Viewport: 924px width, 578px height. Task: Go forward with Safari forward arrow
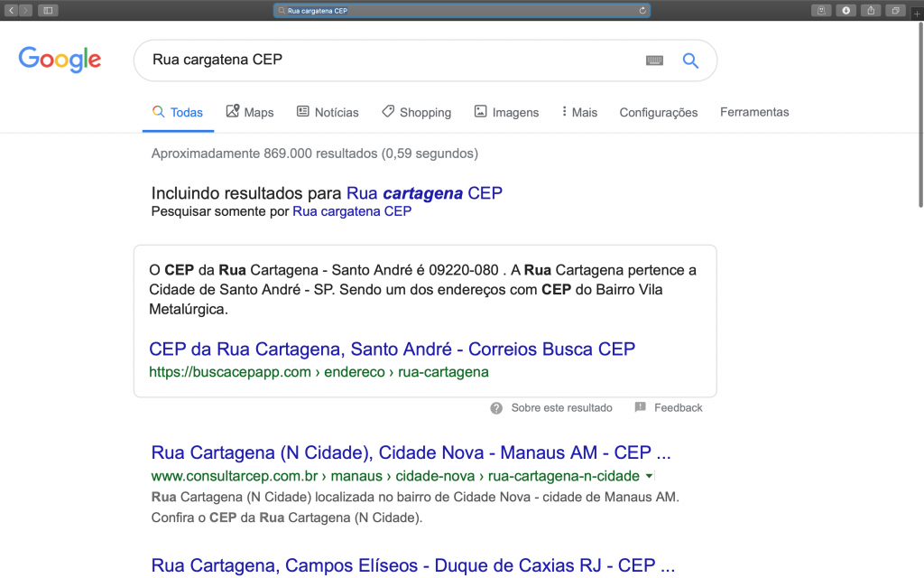(25, 10)
